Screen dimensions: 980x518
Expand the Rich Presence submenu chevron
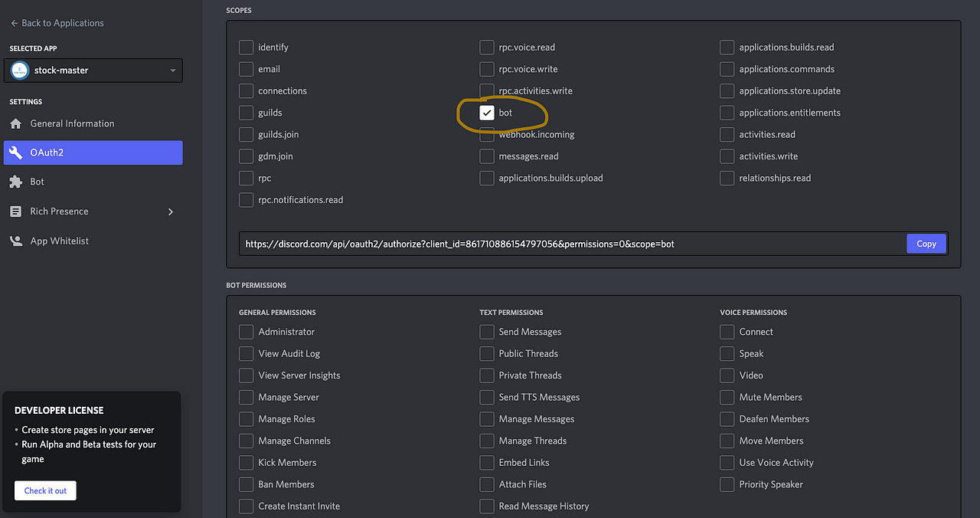pyautogui.click(x=170, y=211)
